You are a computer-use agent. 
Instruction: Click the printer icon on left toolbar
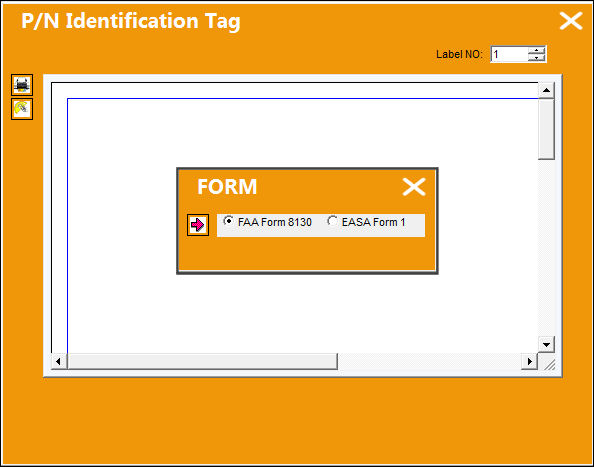pyautogui.click(x=22, y=85)
